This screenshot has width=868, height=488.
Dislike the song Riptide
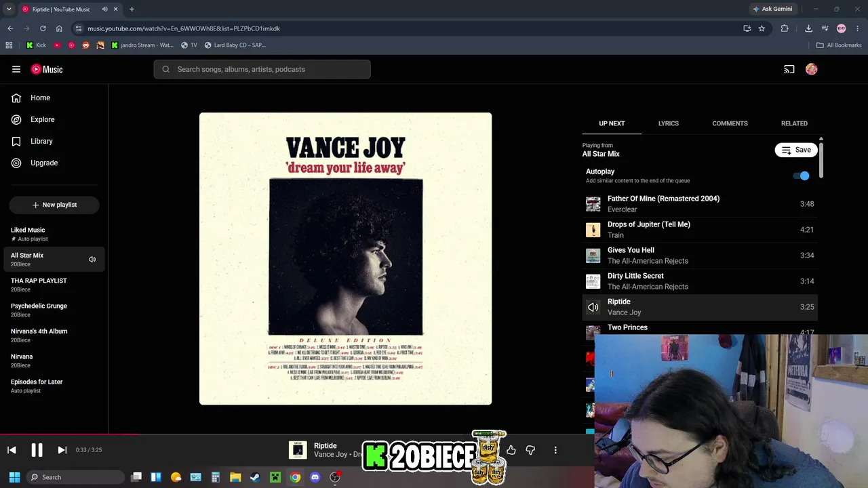point(530,450)
